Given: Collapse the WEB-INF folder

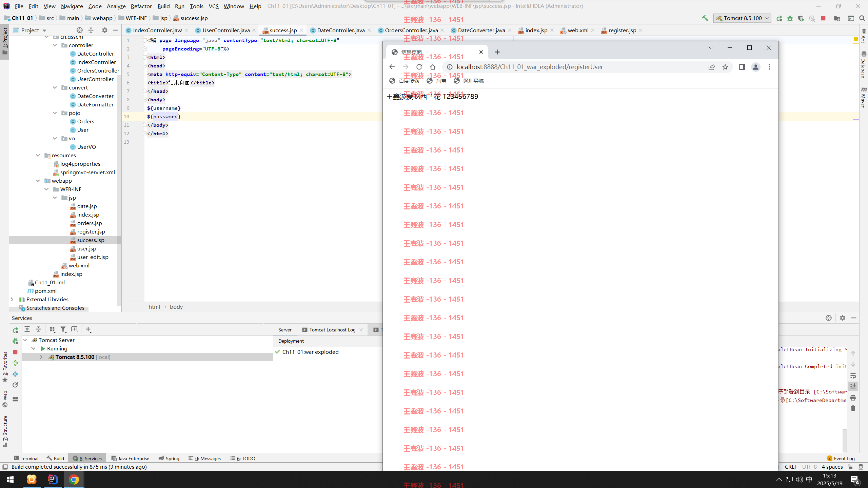Looking at the screenshot, I should [x=46, y=189].
